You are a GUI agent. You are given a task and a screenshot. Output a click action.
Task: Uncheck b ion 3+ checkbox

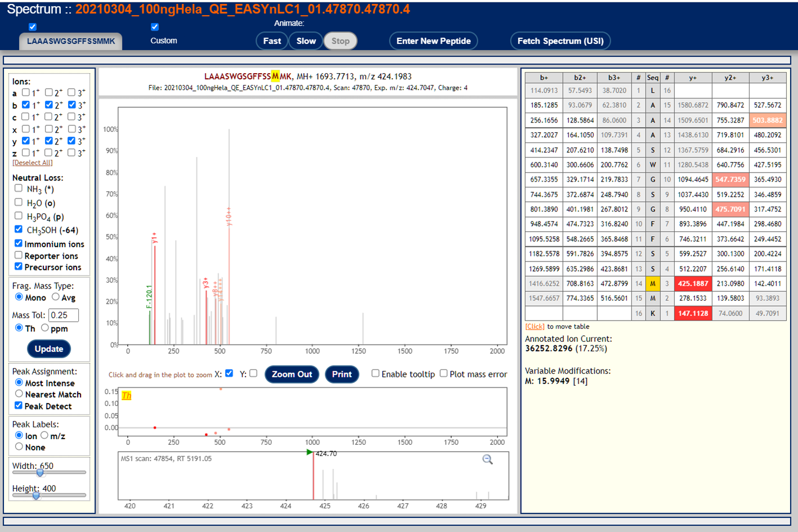point(71,105)
